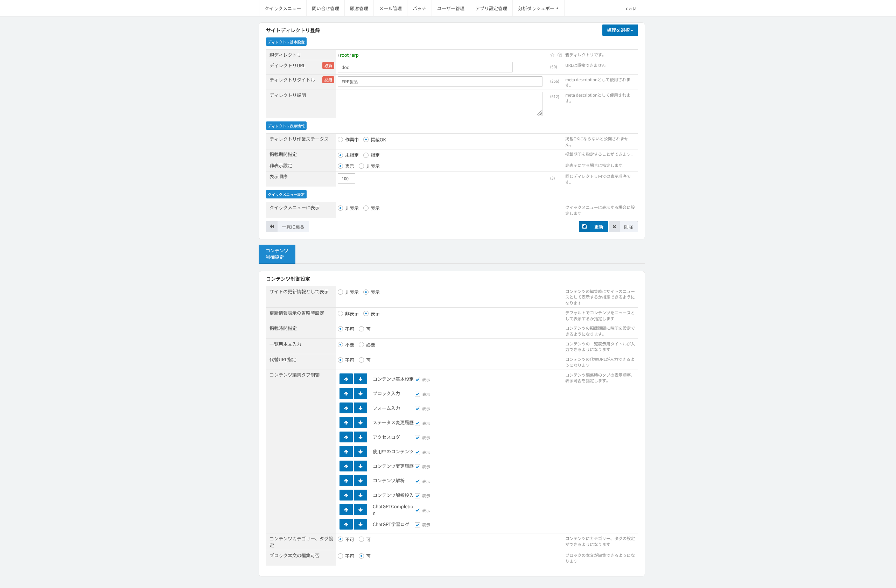Move 使用中のコンテンツ down with arrow
The width and height of the screenshot is (896, 588).
360,451
